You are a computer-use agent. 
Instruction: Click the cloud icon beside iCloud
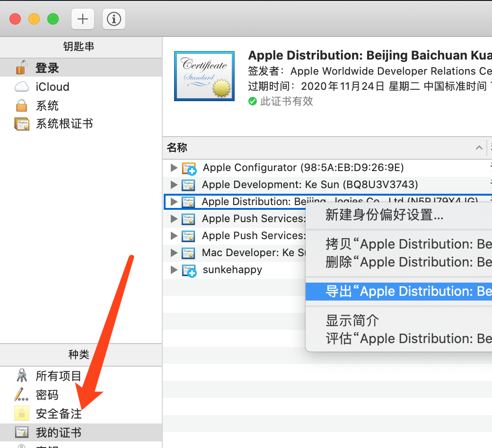[x=22, y=86]
